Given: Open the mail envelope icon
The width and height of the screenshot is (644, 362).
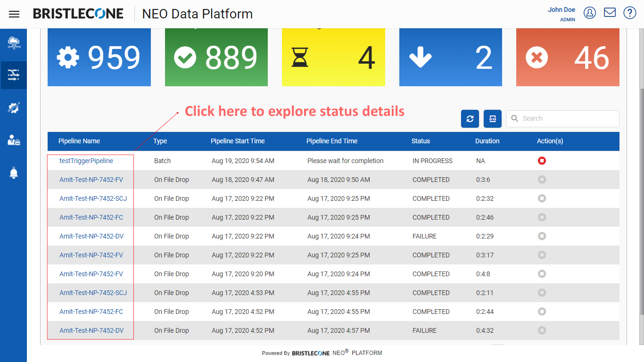Looking at the screenshot, I should [610, 12].
